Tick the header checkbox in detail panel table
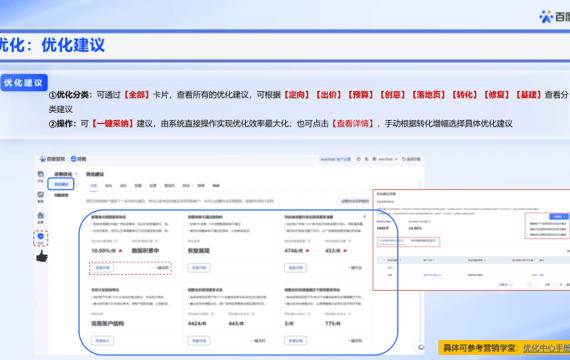Screen dimensions: 570x360 pos(381,260)
